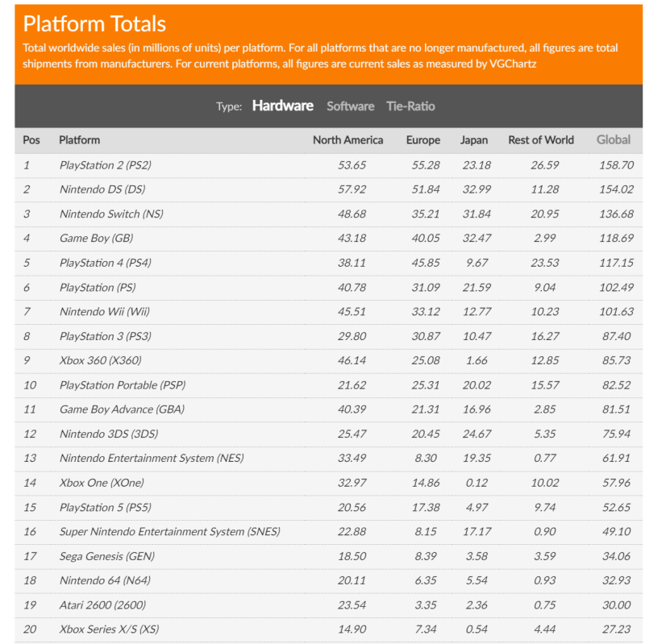
Task: Click the Pos column header
Action: [x=31, y=139]
